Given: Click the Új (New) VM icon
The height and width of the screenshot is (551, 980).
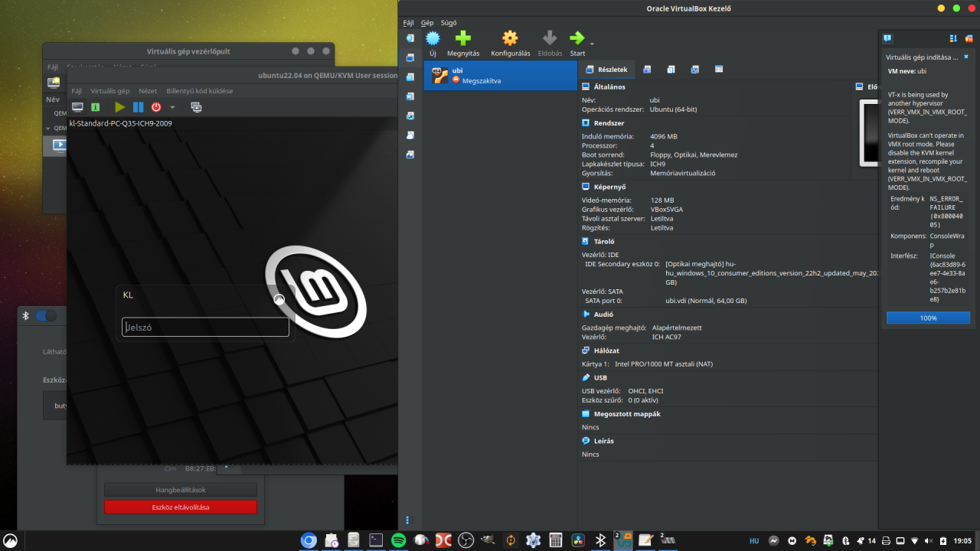Looking at the screenshot, I should pyautogui.click(x=433, y=38).
